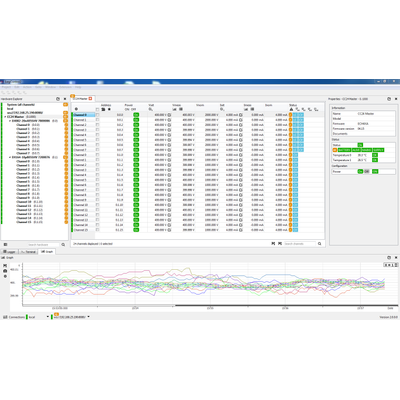Image resolution: width=400 pixels, height=400 pixels.
Task: Open the local connection dropdown in status bar
Action: click(47, 317)
